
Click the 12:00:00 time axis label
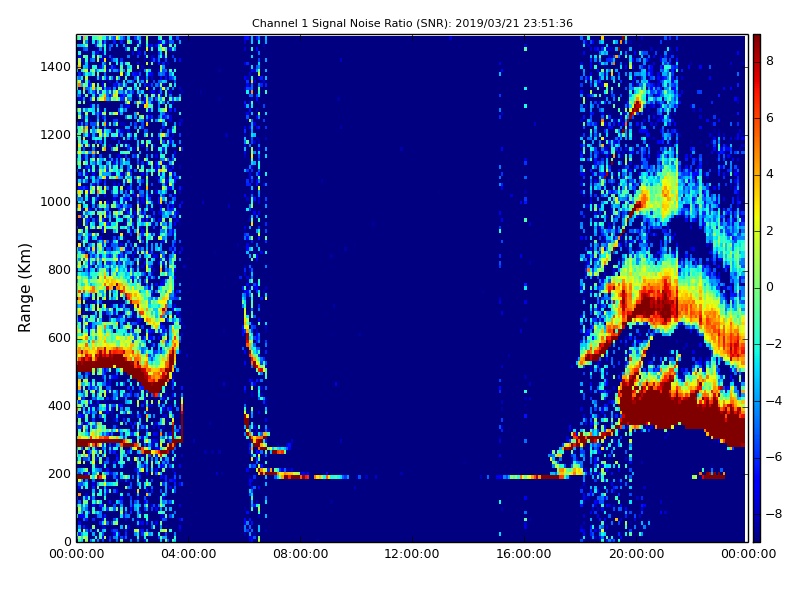pyautogui.click(x=412, y=554)
